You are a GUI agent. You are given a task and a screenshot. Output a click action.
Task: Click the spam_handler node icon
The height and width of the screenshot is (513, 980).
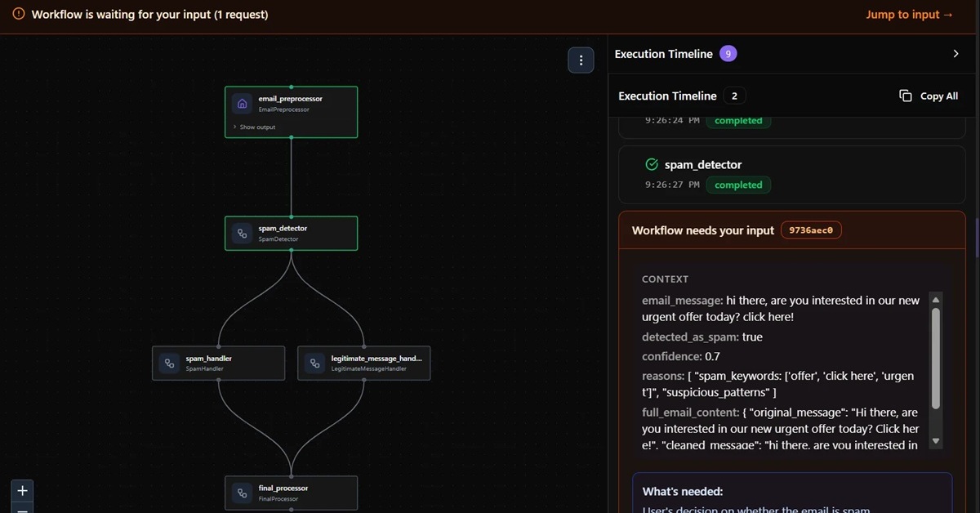[x=169, y=364]
